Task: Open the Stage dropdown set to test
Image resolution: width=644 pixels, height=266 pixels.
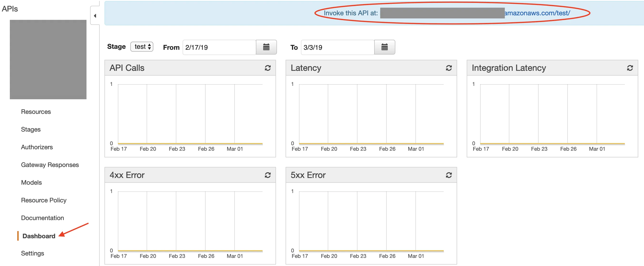Action: [x=142, y=47]
